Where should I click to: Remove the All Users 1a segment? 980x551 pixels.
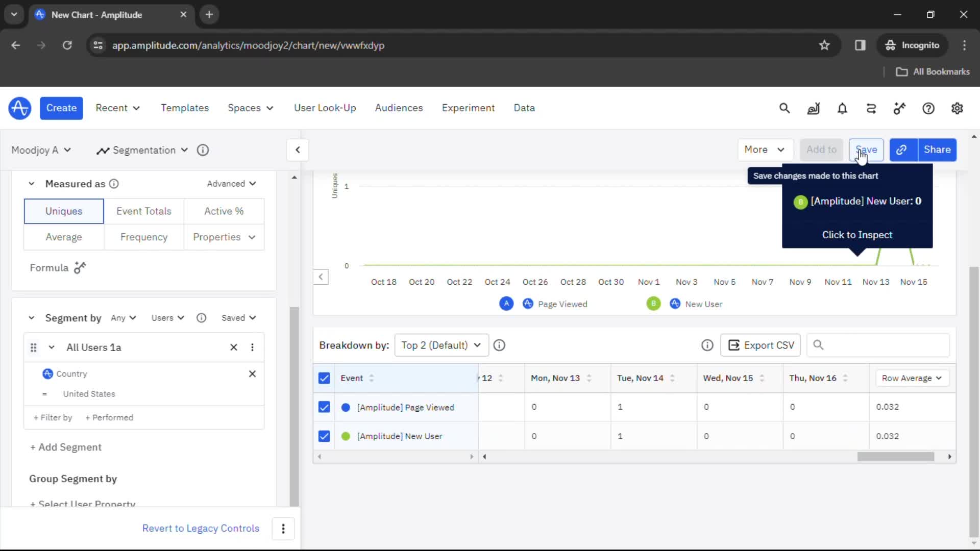pyautogui.click(x=234, y=347)
